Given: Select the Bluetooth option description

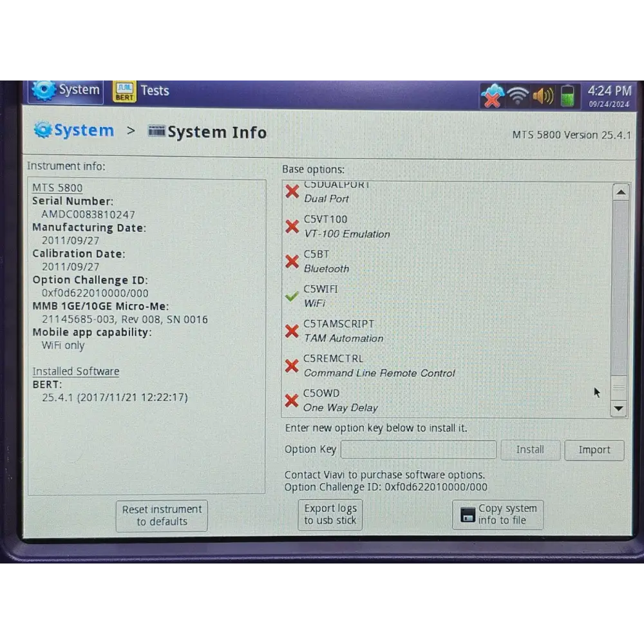Looking at the screenshot, I should click(327, 269).
